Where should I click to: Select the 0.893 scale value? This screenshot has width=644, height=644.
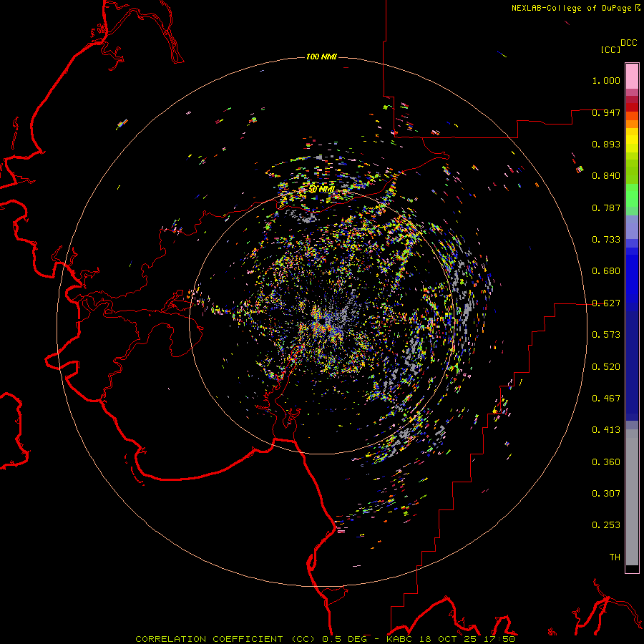[x=606, y=144]
